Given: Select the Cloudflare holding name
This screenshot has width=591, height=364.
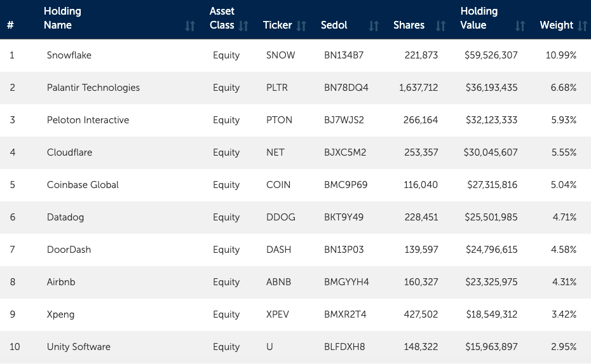Looking at the screenshot, I should click(x=69, y=152).
